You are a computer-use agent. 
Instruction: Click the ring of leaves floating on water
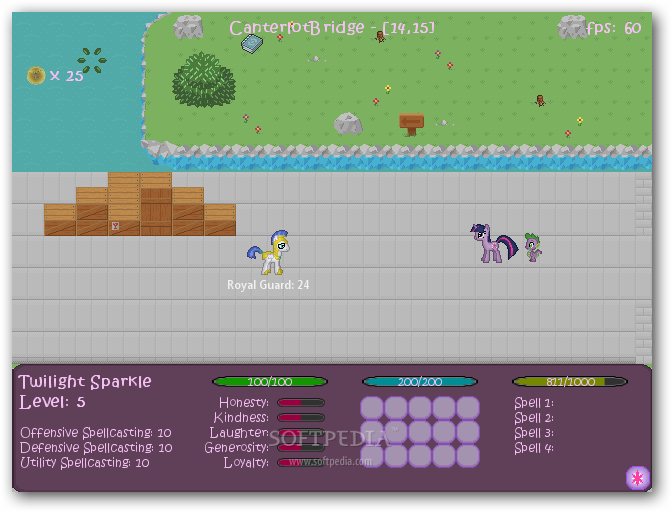click(92, 60)
